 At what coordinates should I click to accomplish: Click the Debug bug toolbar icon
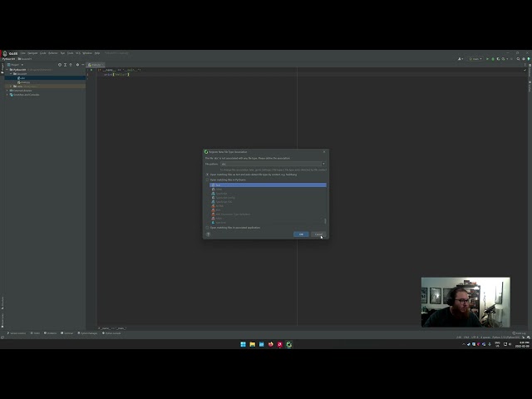tap(493, 59)
